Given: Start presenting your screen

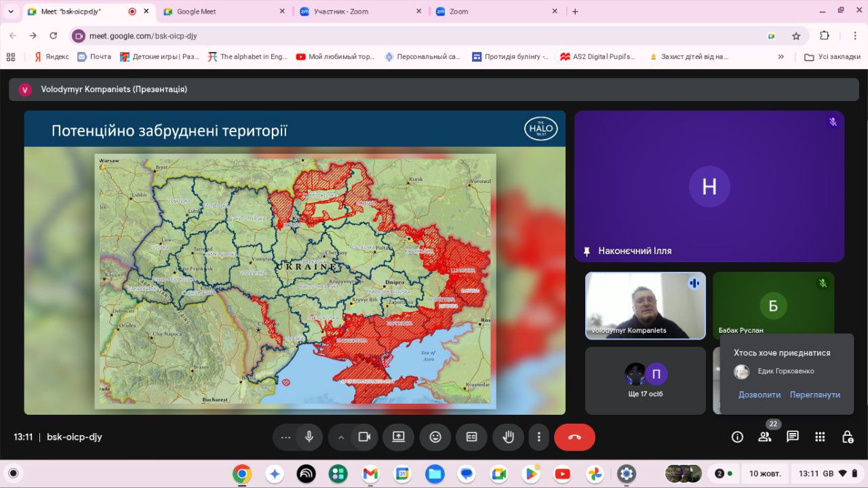Looking at the screenshot, I should (398, 437).
